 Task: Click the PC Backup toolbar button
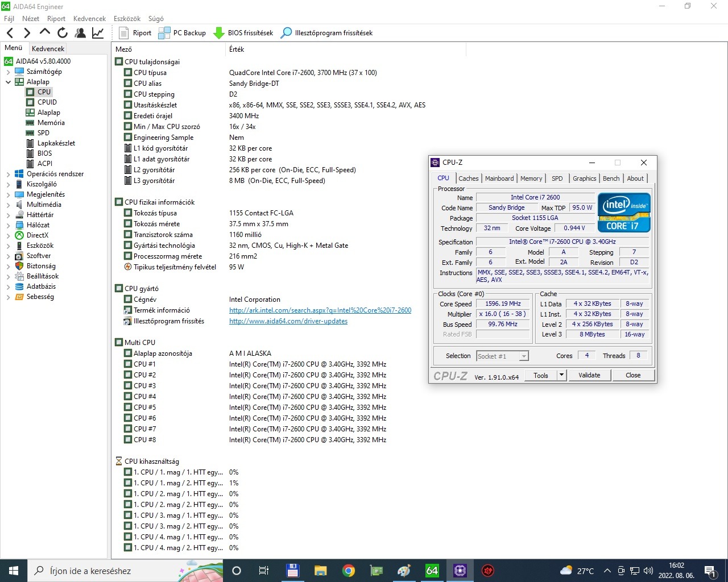click(182, 33)
